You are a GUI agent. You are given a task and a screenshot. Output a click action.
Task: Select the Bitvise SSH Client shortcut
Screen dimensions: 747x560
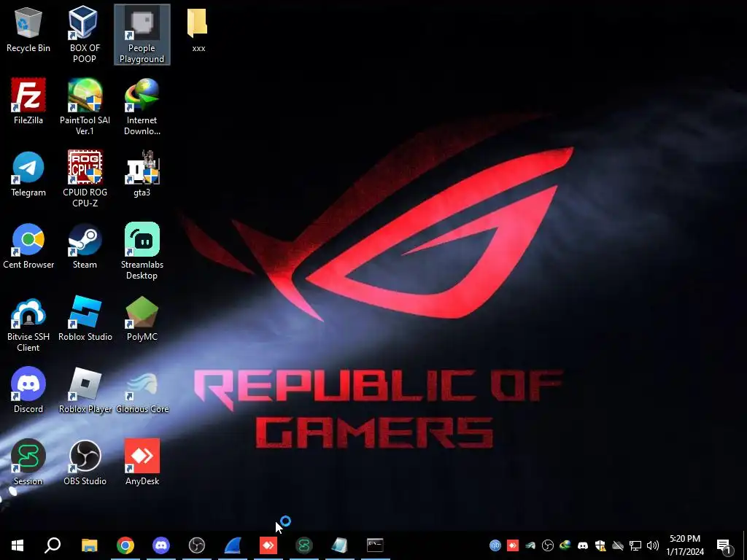tap(28, 324)
